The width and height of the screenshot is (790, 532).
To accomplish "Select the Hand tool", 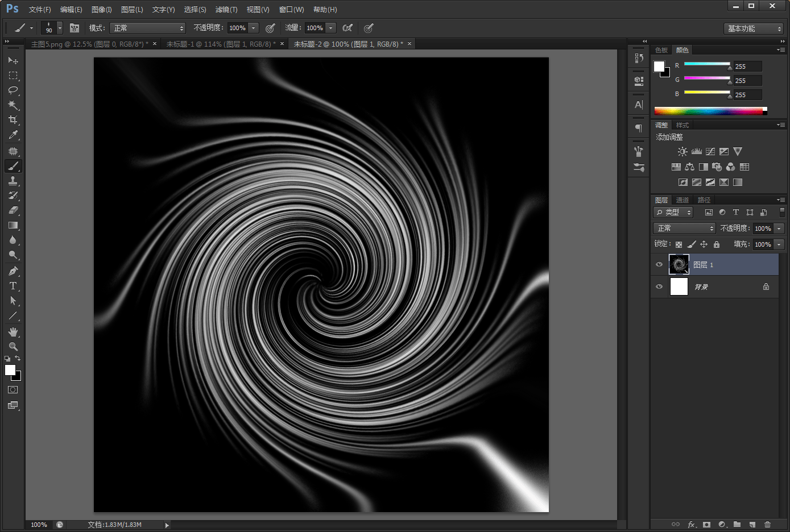I will click(13, 332).
